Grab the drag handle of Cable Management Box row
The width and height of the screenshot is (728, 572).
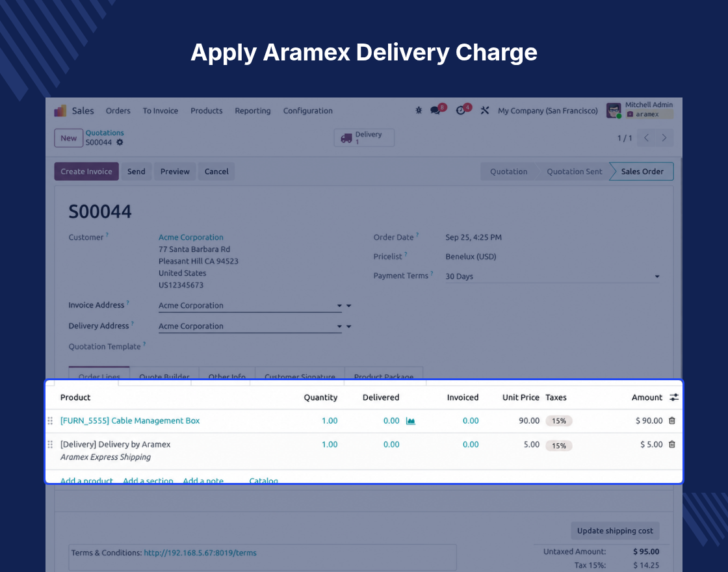pos(50,421)
